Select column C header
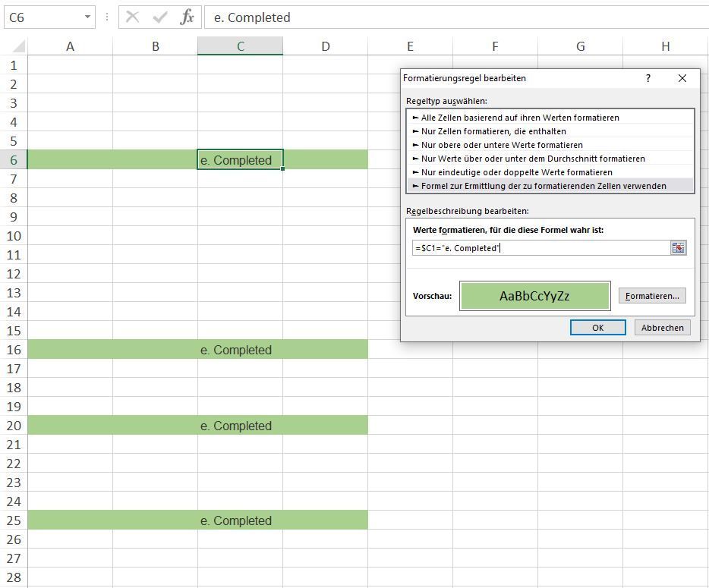709x588 pixels. coord(240,46)
